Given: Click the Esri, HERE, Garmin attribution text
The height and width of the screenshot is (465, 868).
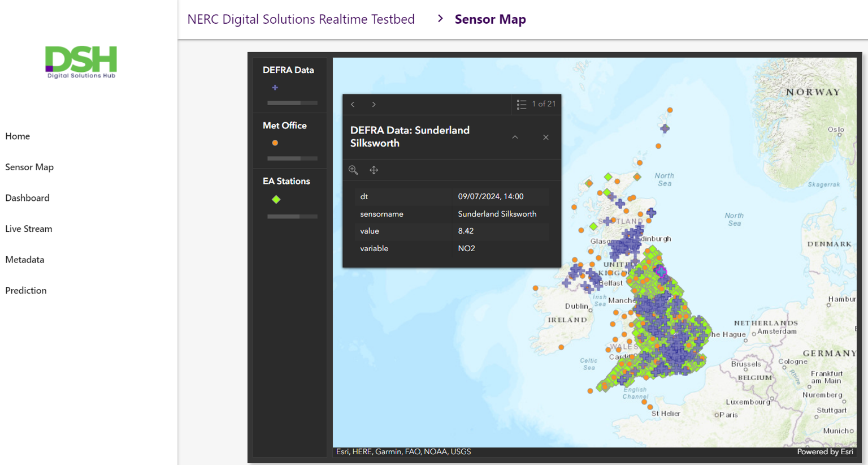Looking at the screenshot, I should [x=403, y=451].
